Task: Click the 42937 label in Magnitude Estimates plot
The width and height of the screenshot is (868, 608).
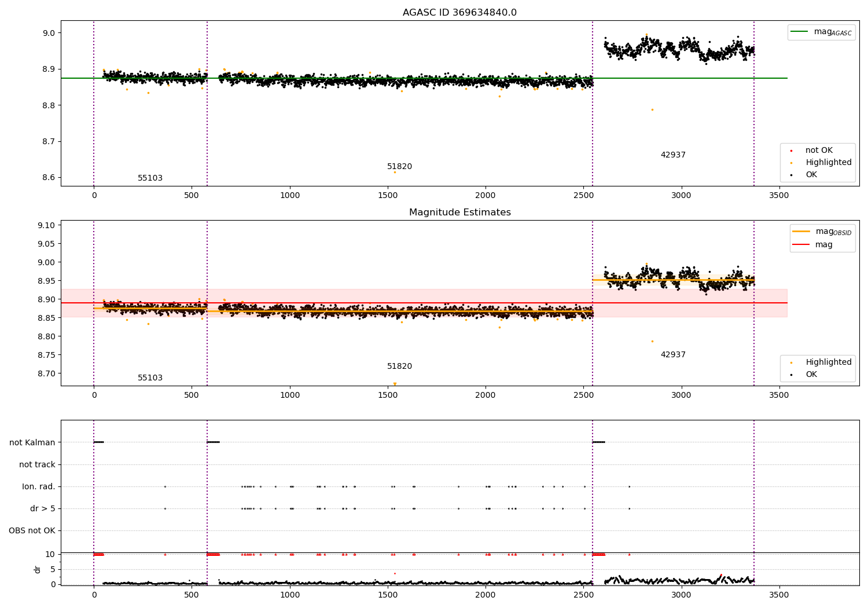Action: click(x=673, y=355)
